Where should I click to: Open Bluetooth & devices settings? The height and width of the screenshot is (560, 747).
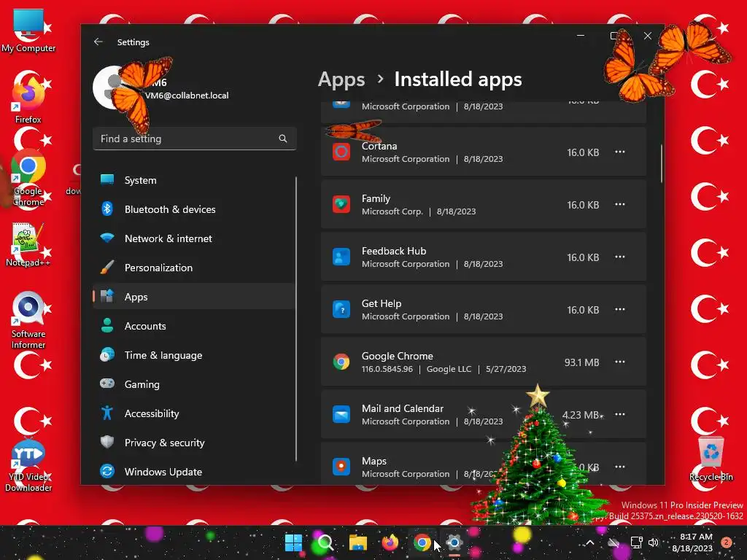(194, 209)
